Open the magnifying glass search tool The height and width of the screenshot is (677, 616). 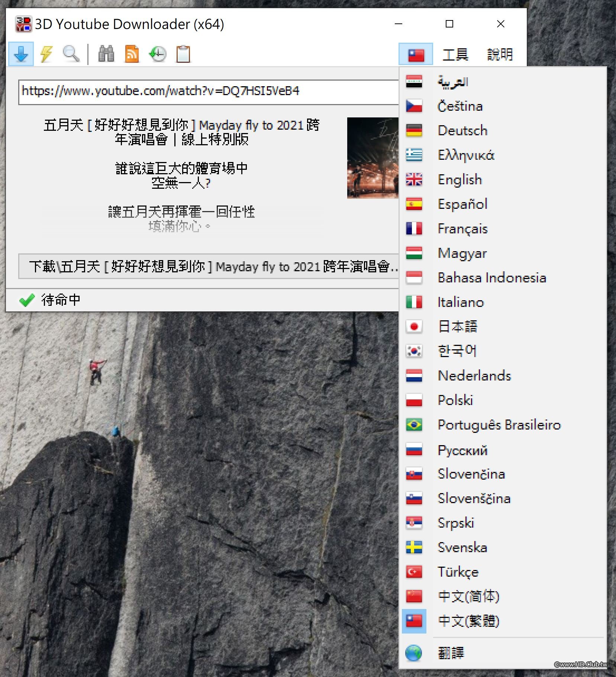(71, 54)
